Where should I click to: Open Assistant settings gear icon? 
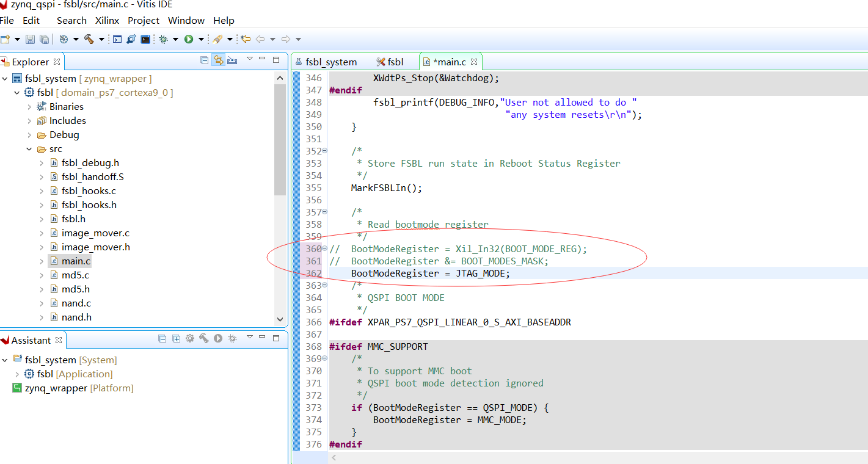(x=190, y=338)
